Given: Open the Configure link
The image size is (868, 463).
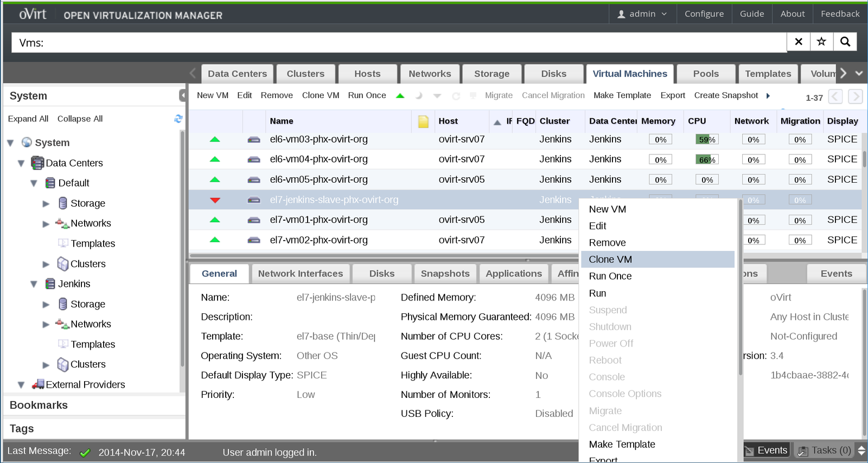Looking at the screenshot, I should tap(704, 14).
